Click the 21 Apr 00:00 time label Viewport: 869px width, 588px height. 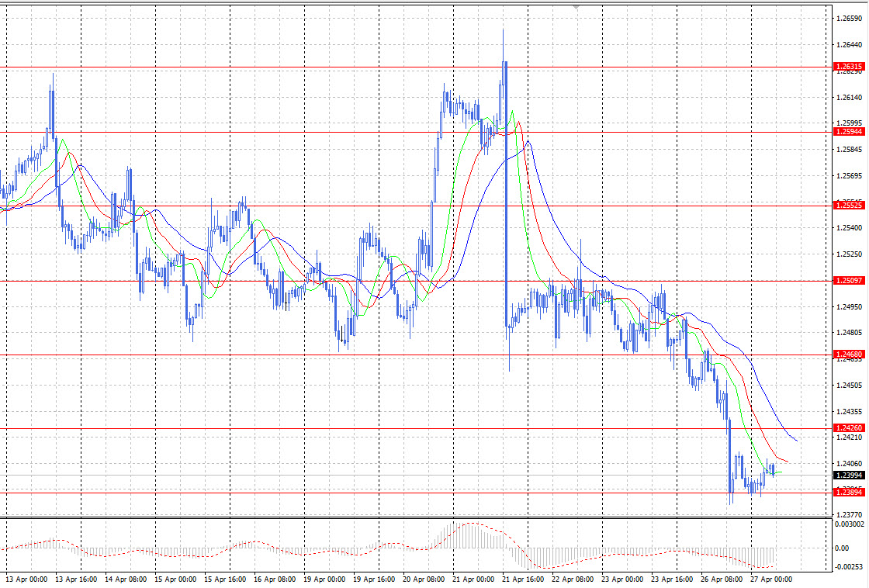click(x=473, y=579)
